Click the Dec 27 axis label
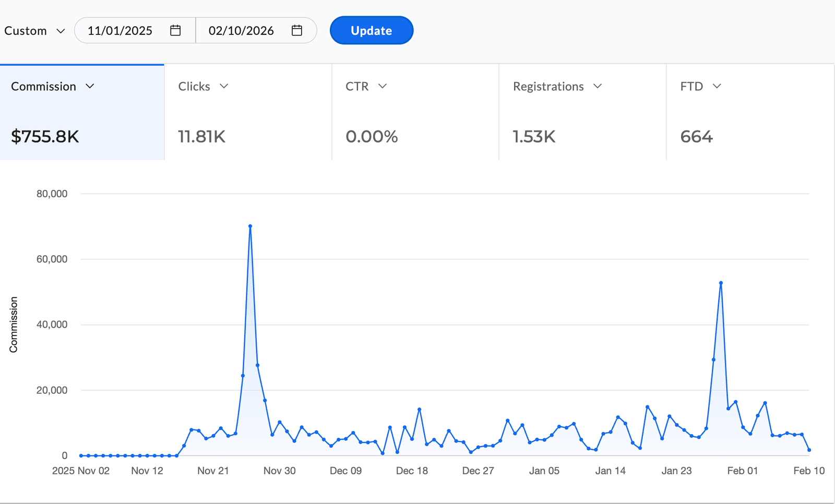This screenshot has height=504, width=835. pyautogui.click(x=478, y=471)
